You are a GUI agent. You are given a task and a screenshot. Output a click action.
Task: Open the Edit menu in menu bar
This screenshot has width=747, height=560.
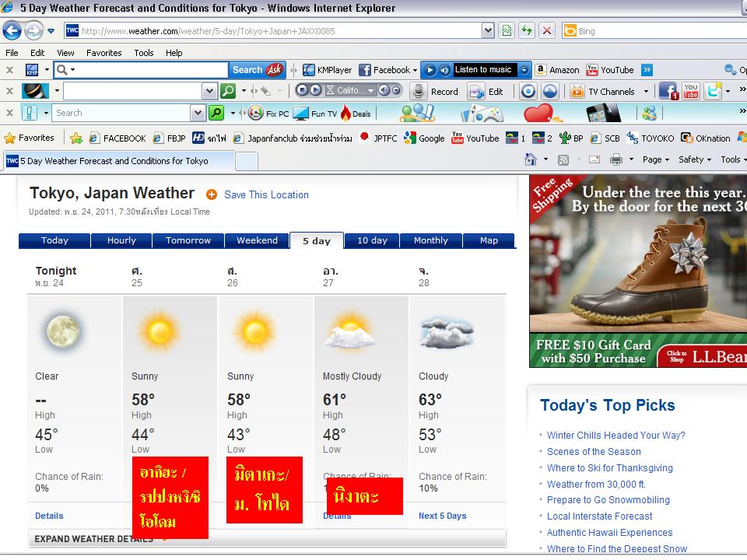point(37,53)
